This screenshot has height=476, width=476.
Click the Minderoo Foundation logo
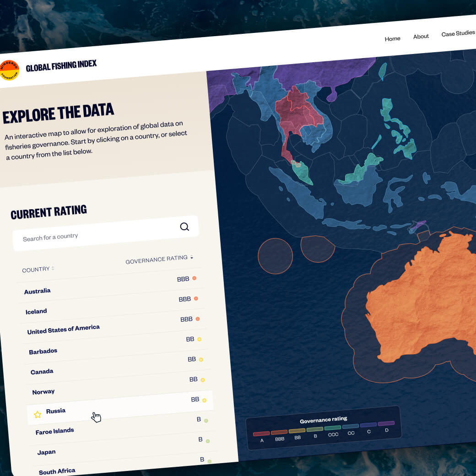pyautogui.click(x=9, y=70)
